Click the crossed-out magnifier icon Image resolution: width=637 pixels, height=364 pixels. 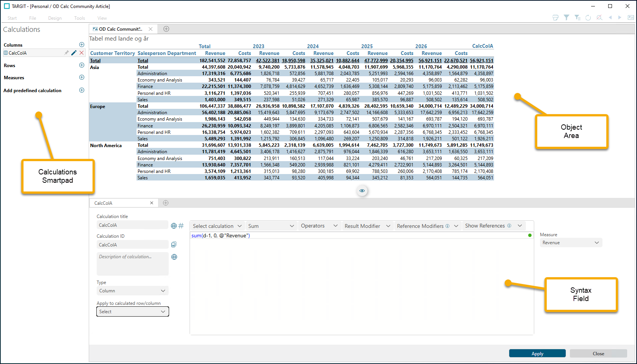click(599, 17)
